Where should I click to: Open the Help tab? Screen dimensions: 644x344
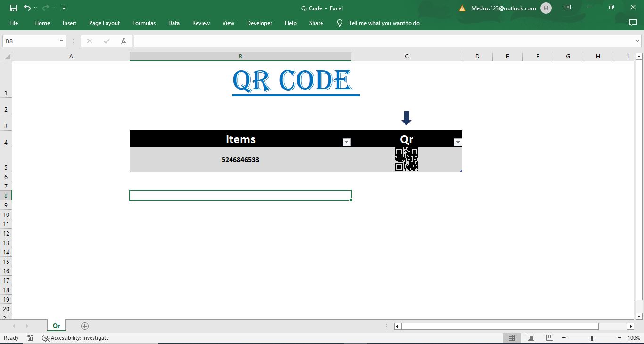pyautogui.click(x=290, y=23)
